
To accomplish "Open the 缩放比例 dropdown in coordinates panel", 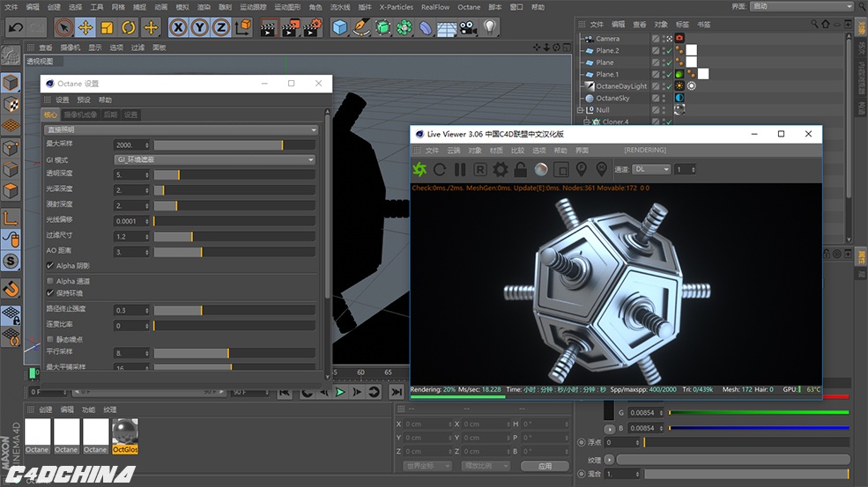I will click(486, 466).
